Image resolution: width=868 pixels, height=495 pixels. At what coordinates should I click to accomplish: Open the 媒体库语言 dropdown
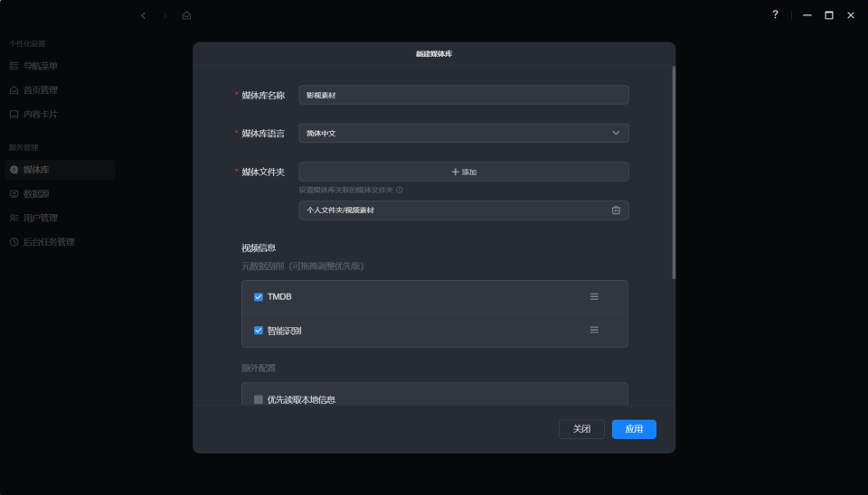[463, 134]
